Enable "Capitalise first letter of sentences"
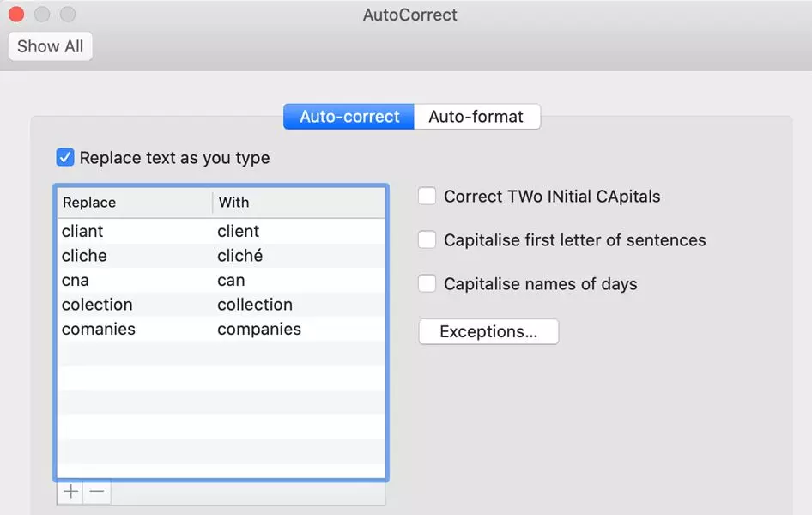 (x=427, y=239)
